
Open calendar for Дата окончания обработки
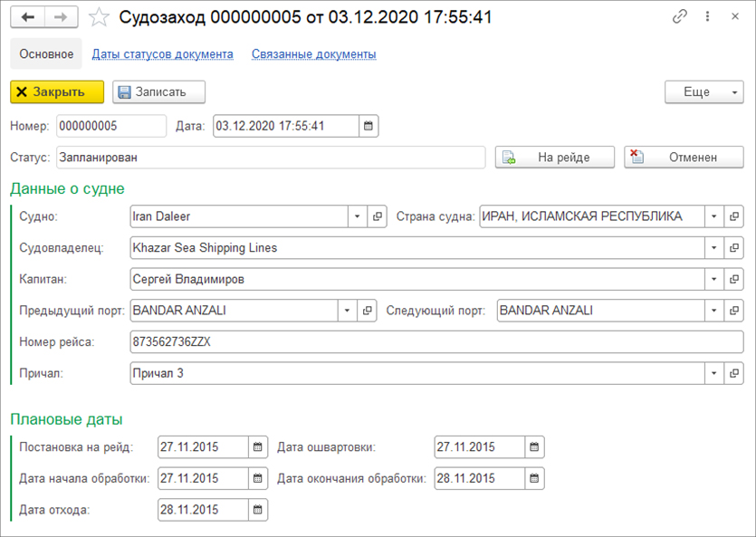tap(535, 479)
